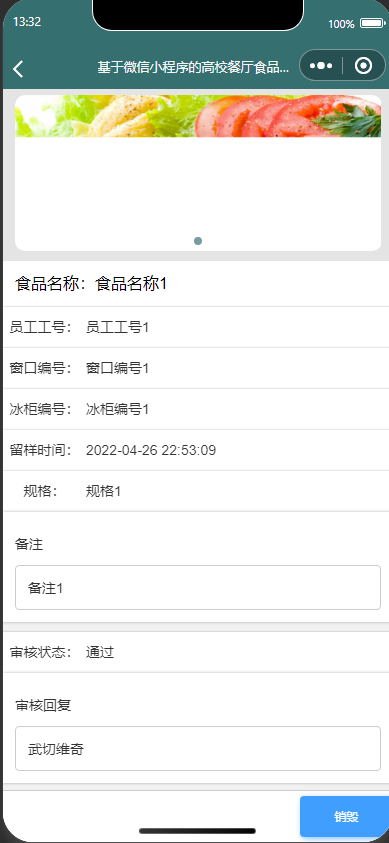The height and width of the screenshot is (843, 389).
Task: Close mini program via circle target icon
Action: pyautogui.click(x=364, y=66)
